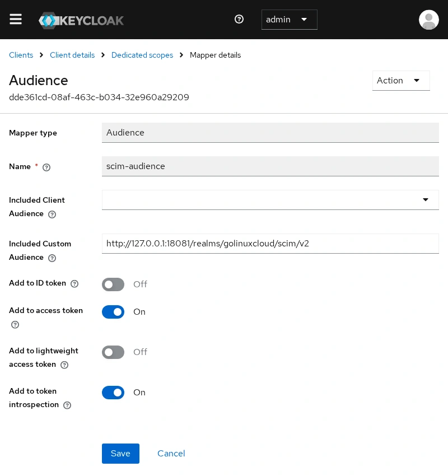
Task: Show help for lightweight access token
Action: [x=64, y=365]
